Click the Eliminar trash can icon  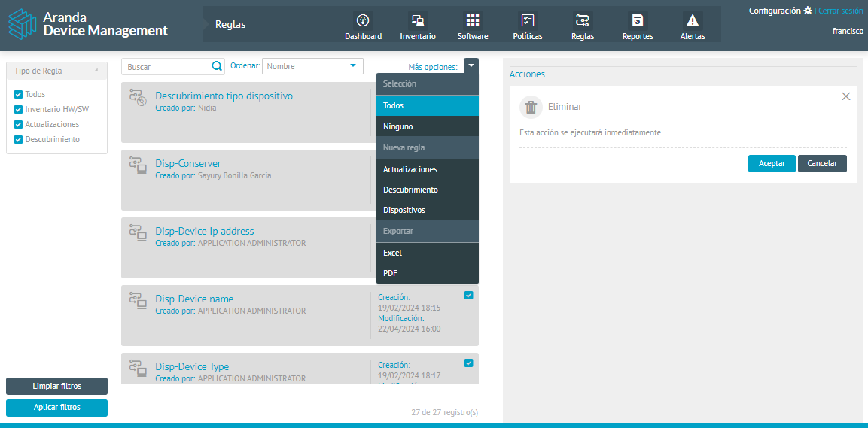click(531, 107)
